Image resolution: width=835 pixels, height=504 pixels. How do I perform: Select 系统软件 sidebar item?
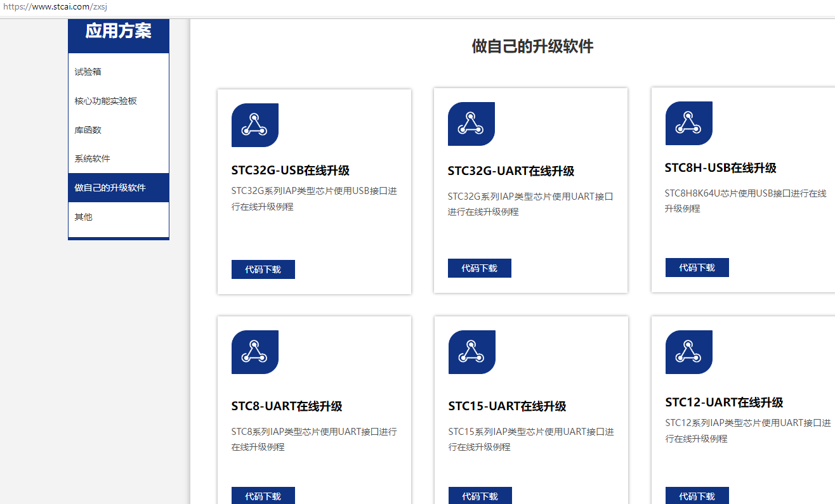coord(119,158)
